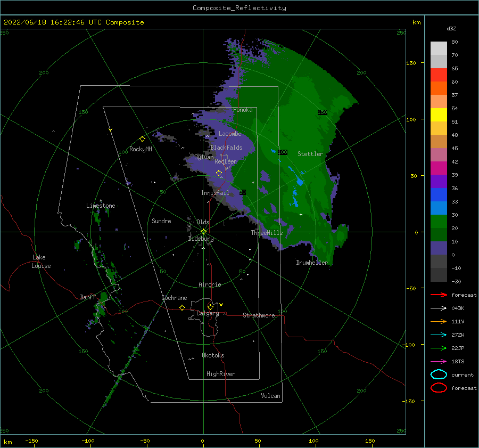The width and height of the screenshot is (479, 448).
Task: Click the Ponoka city label
Action: [243, 110]
